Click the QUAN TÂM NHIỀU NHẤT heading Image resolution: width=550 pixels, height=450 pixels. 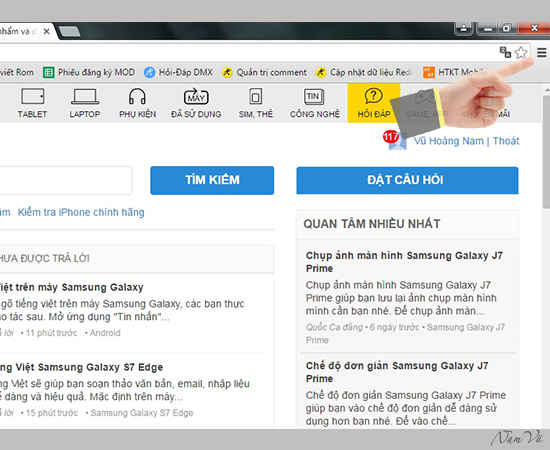pyautogui.click(x=372, y=224)
